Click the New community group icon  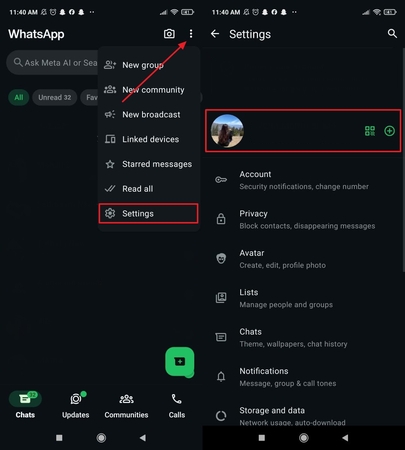(x=110, y=89)
